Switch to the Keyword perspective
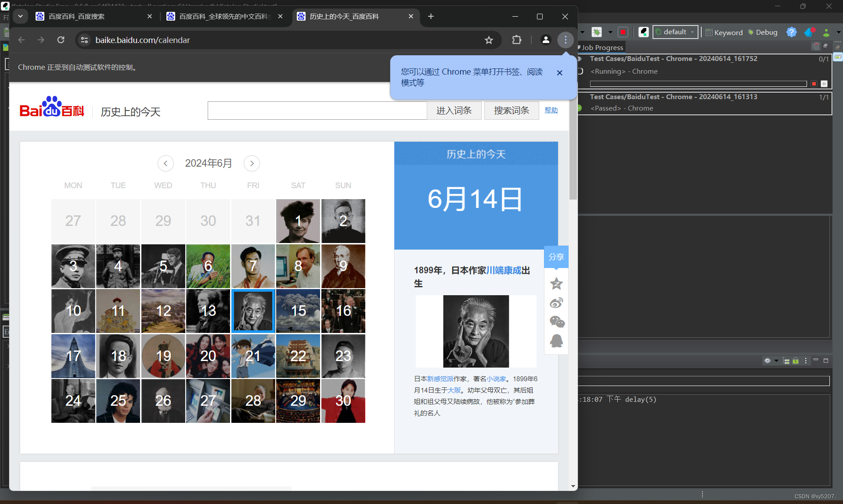 click(724, 32)
